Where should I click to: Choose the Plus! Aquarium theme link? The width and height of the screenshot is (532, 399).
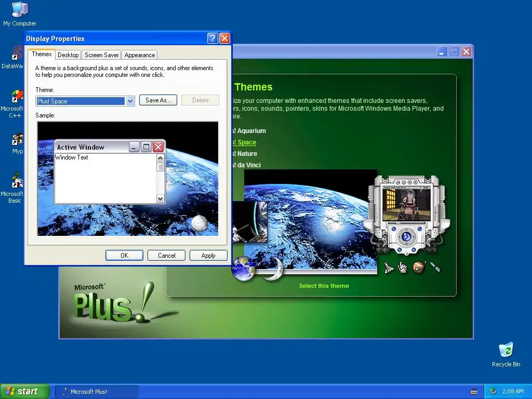(249, 130)
